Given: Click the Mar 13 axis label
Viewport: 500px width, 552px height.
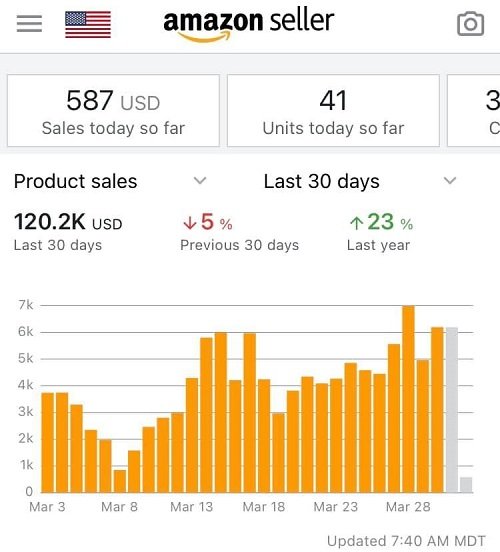Looking at the screenshot, I should coord(192,507).
